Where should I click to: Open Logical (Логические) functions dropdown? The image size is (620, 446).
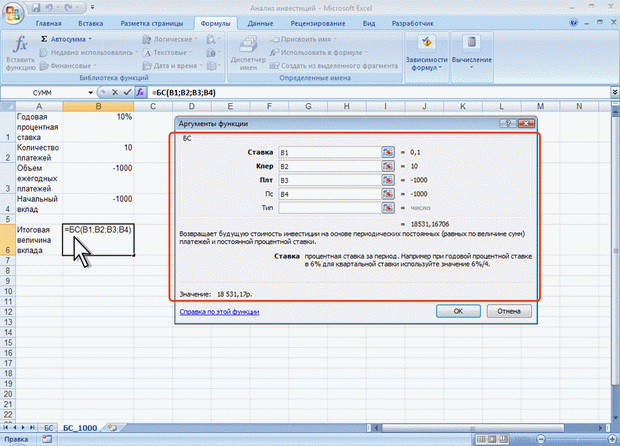[196, 39]
